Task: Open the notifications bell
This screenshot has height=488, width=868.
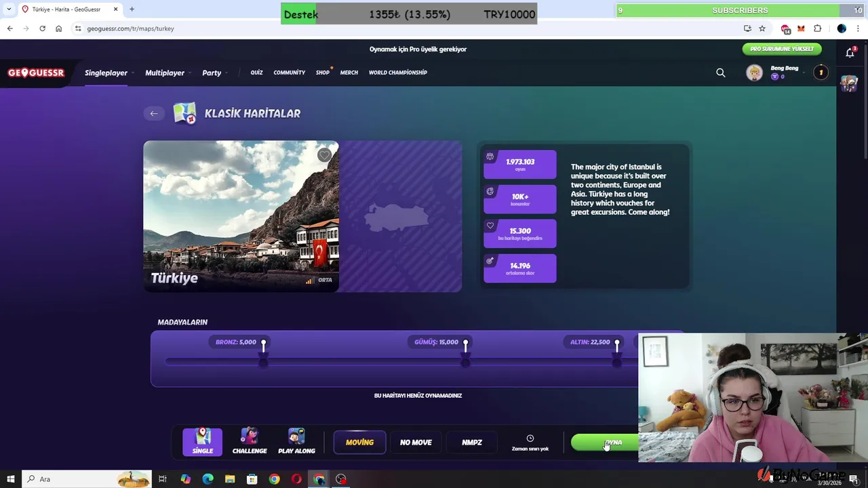Action: tap(850, 52)
